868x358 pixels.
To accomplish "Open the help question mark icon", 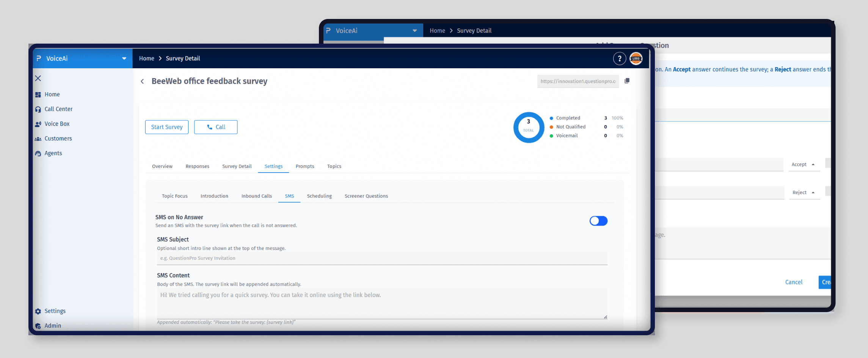I will point(619,58).
